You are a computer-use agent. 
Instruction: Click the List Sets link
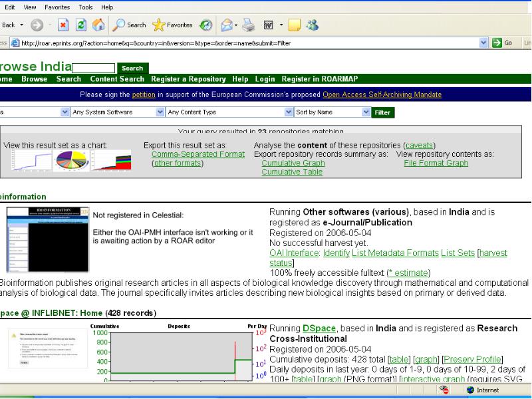[x=458, y=253]
